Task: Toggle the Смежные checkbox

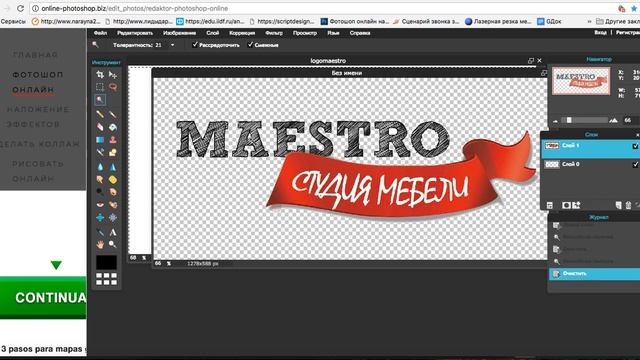Action: click(250, 44)
